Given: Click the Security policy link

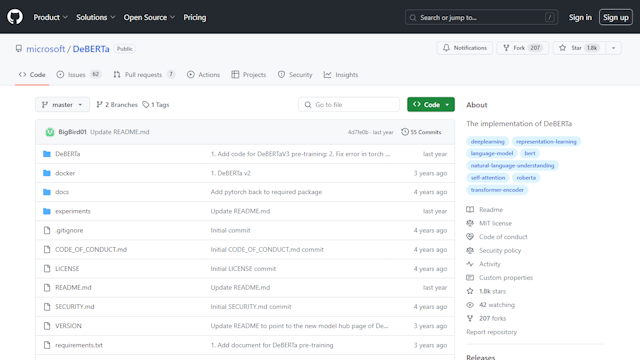Looking at the screenshot, I should [x=500, y=250].
